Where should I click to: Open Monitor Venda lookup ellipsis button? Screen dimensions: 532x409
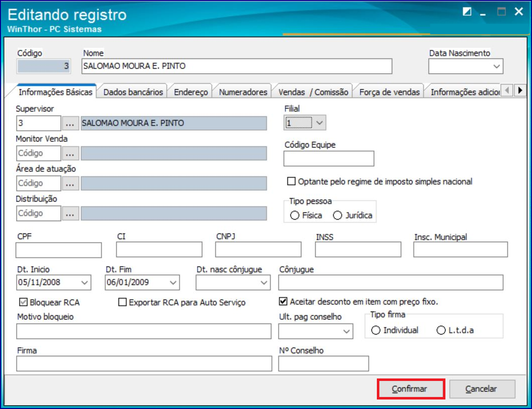[70, 153]
